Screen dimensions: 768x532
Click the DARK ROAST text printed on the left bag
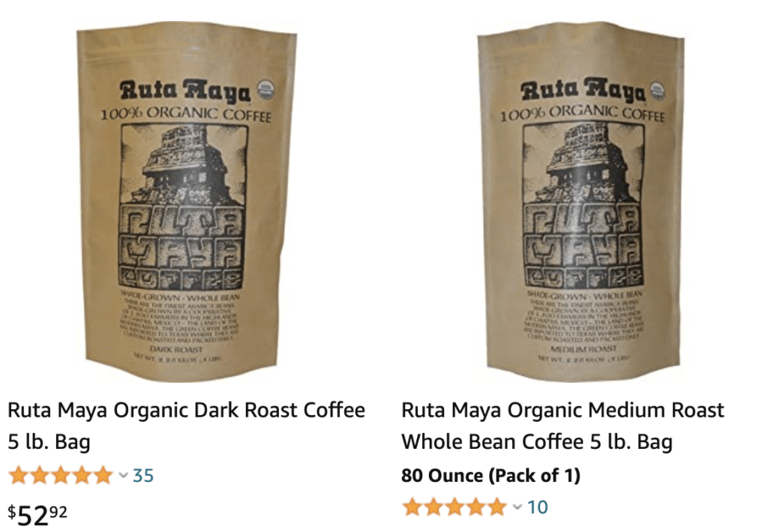(175, 349)
